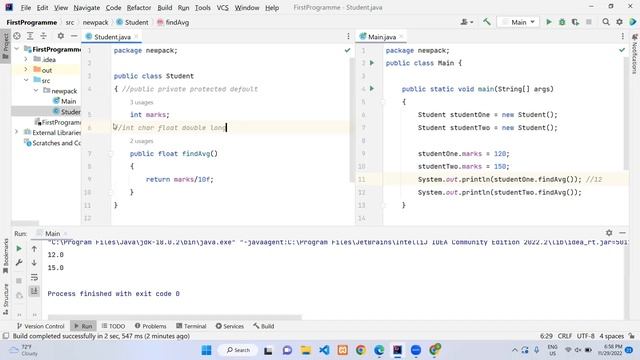Click taskbar Search box
Image resolution: width=640 pixels, height=360 pixels.
pyautogui.click(x=238, y=350)
